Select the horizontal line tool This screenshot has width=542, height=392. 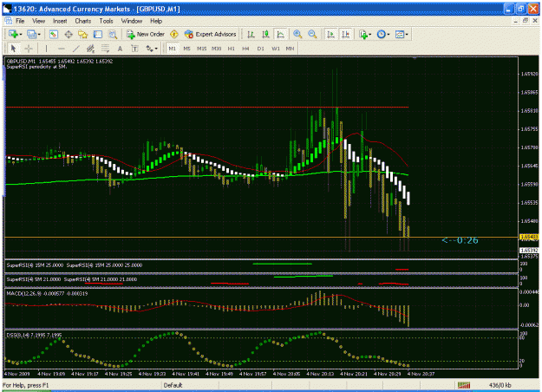(62, 49)
